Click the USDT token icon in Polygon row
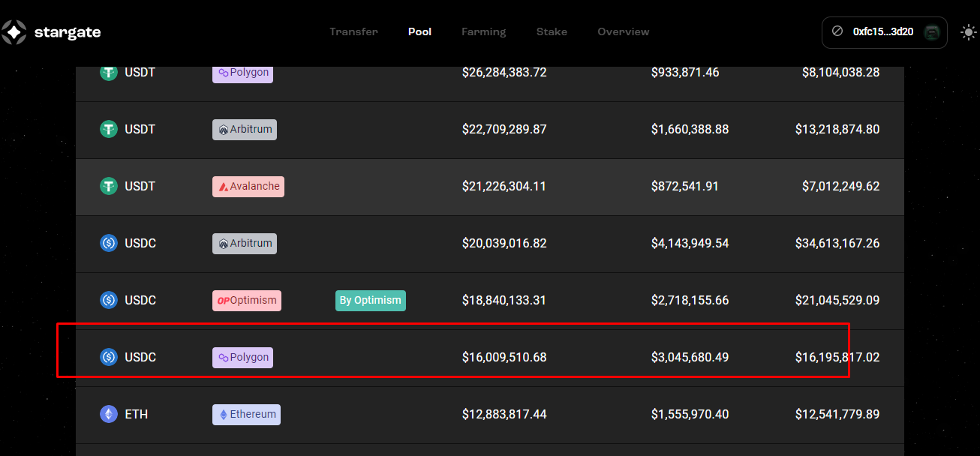The height and width of the screenshot is (456, 980). click(109, 72)
